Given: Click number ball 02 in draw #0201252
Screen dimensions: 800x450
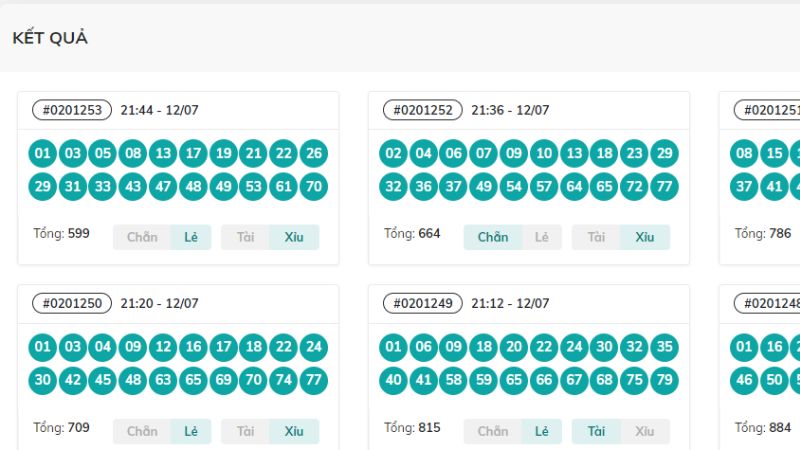Looking at the screenshot, I should pos(393,153).
